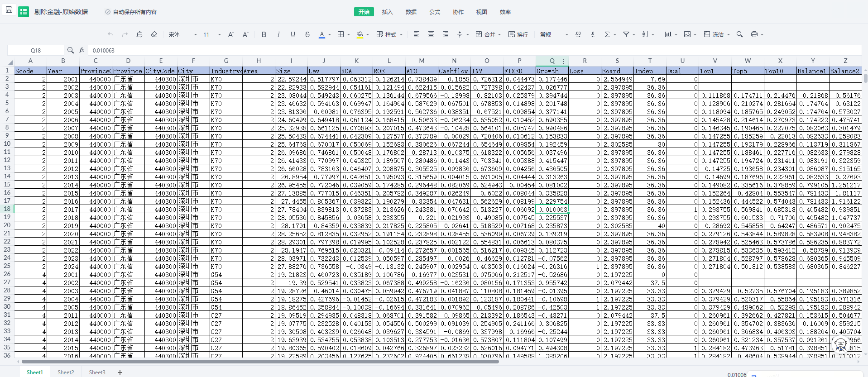Viewport: 868px width, 377px height.
Task: Open the search tool
Action: point(740,34)
